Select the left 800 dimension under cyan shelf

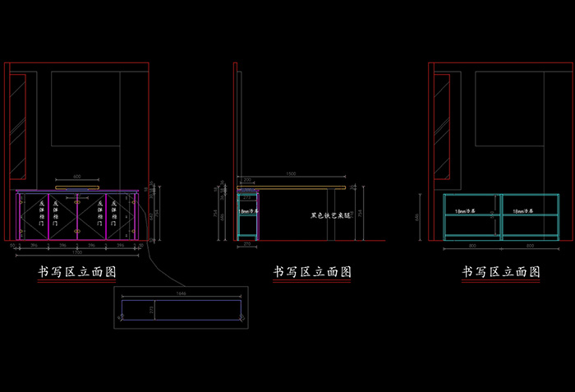[471, 246]
